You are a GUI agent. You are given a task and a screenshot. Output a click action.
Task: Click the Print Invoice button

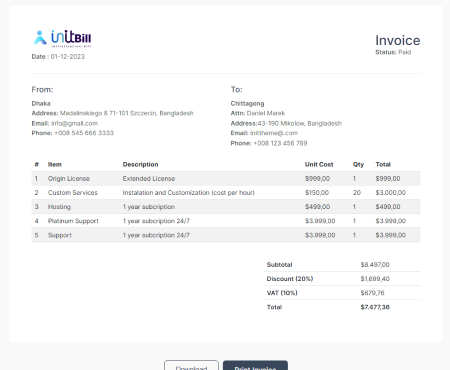[x=255, y=365]
